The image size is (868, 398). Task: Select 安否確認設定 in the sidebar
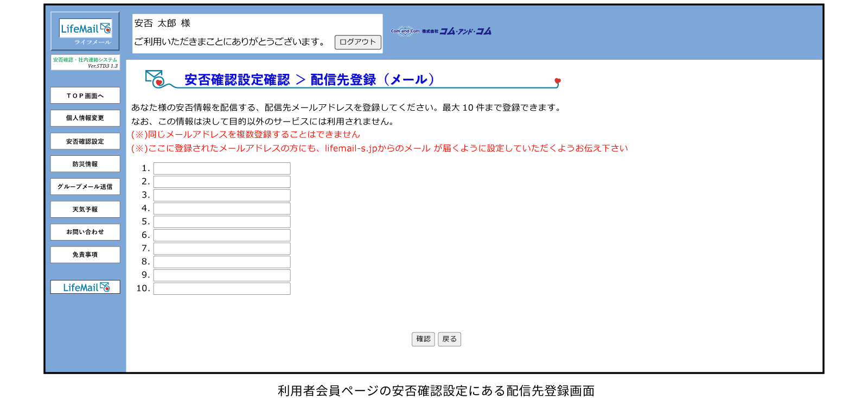point(85,141)
